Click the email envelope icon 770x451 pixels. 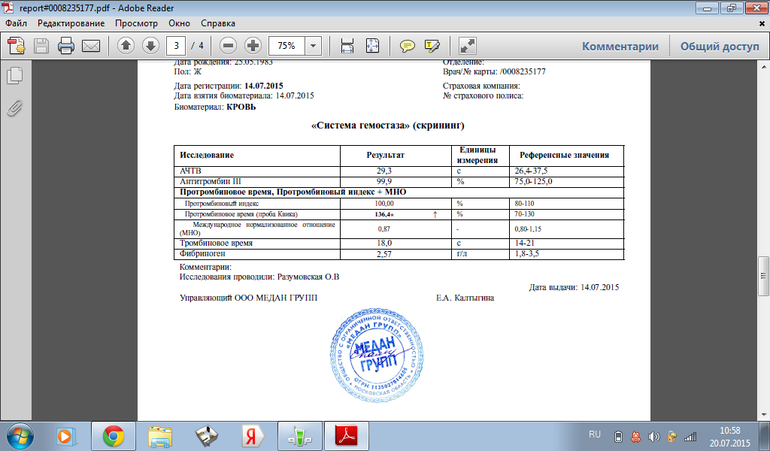pos(90,46)
